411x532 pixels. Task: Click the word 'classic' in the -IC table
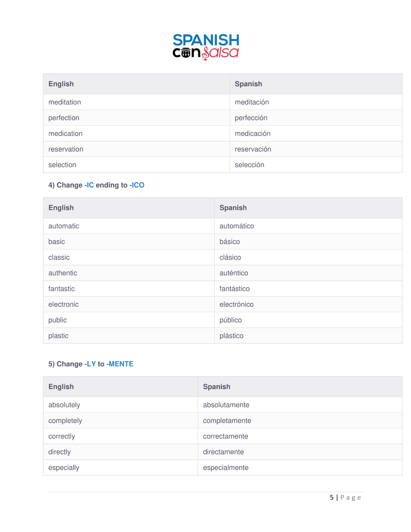coord(59,257)
